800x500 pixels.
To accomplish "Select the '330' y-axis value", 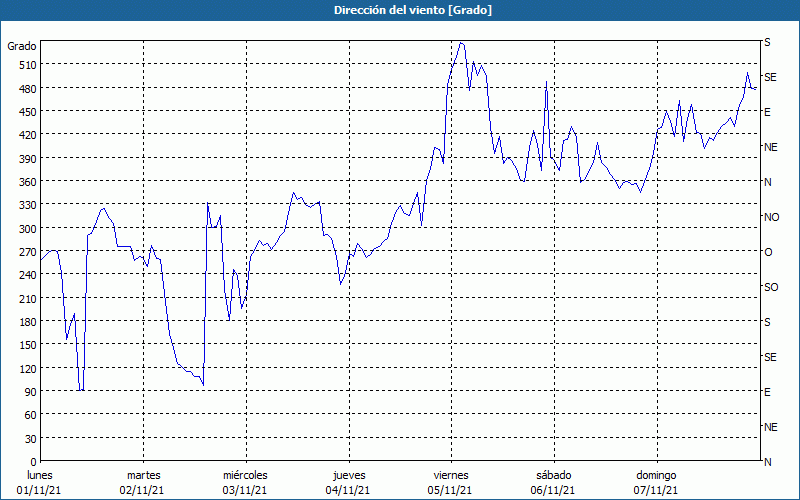I will [x=28, y=205].
